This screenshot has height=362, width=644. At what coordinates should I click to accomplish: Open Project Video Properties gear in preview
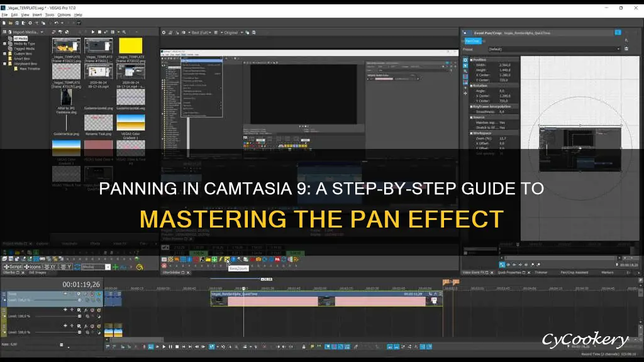pos(164,33)
